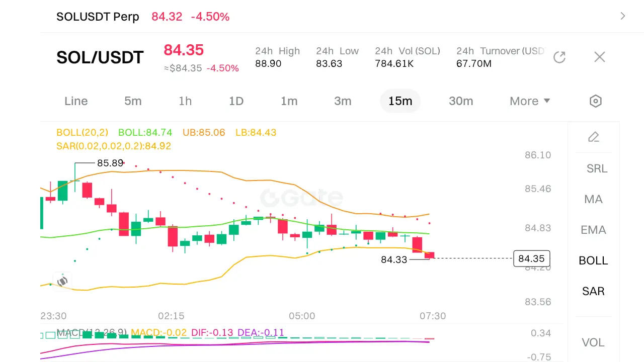Click the 83.56 price axis label

coord(538,302)
